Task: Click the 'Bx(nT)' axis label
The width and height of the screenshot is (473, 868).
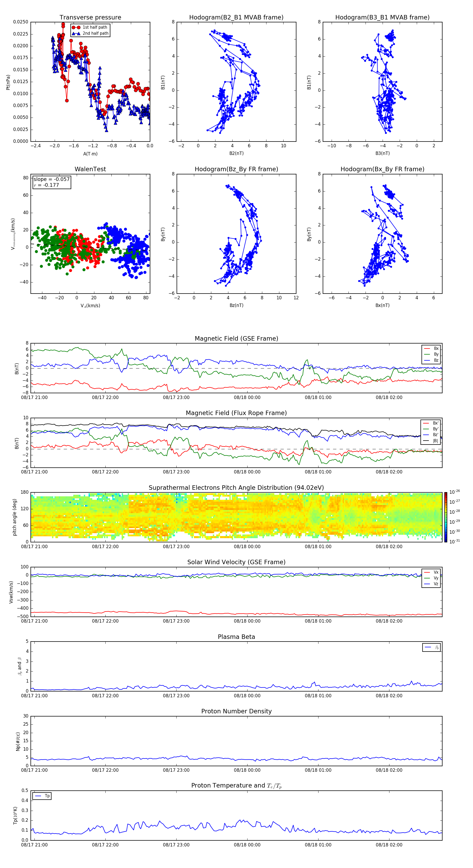Action: tap(382, 305)
